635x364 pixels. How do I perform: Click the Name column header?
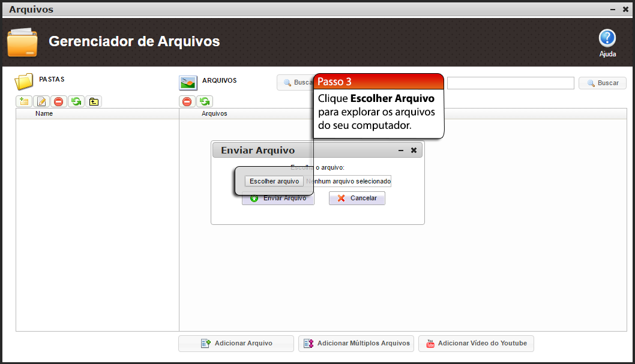pos(44,113)
